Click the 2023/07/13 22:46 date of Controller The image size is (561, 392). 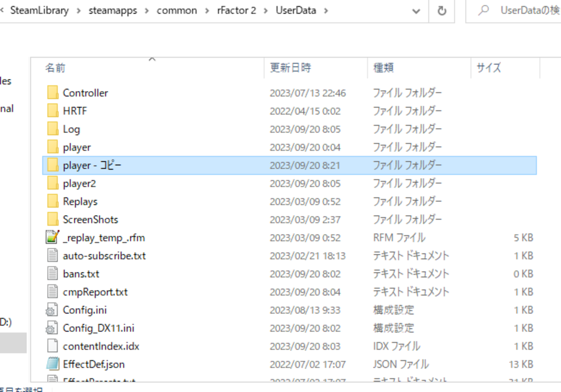pyautogui.click(x=308, y=93)
